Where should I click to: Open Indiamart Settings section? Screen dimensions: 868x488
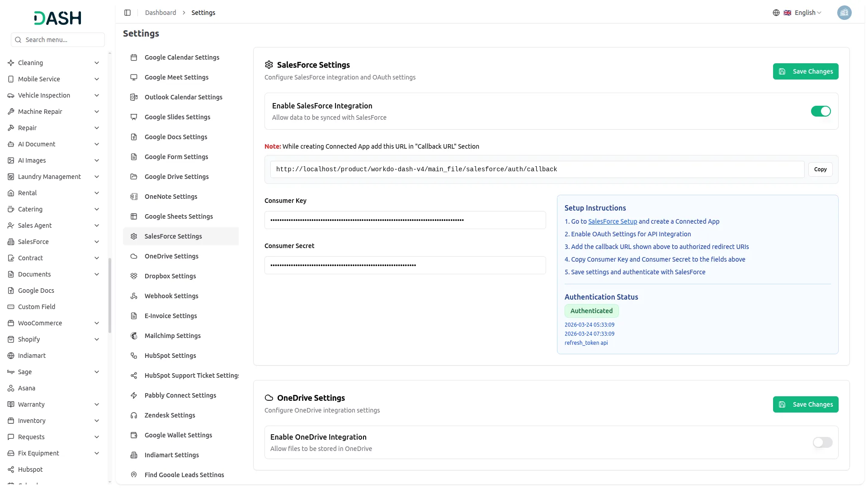(181, 455)
